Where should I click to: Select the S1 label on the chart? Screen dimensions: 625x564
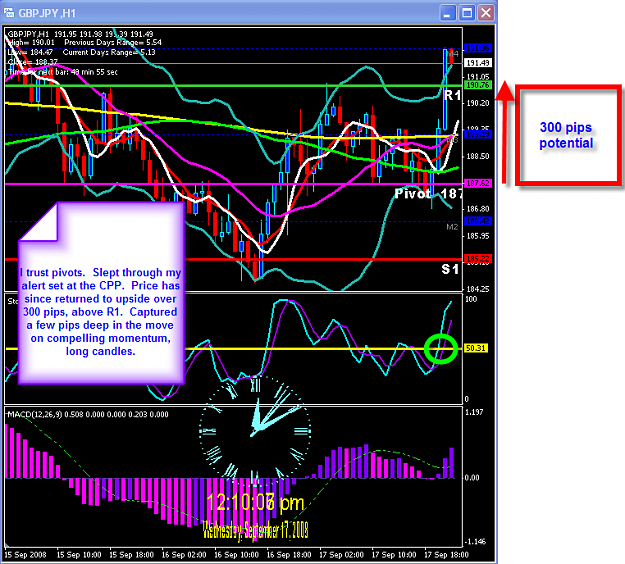coord(450,269)
